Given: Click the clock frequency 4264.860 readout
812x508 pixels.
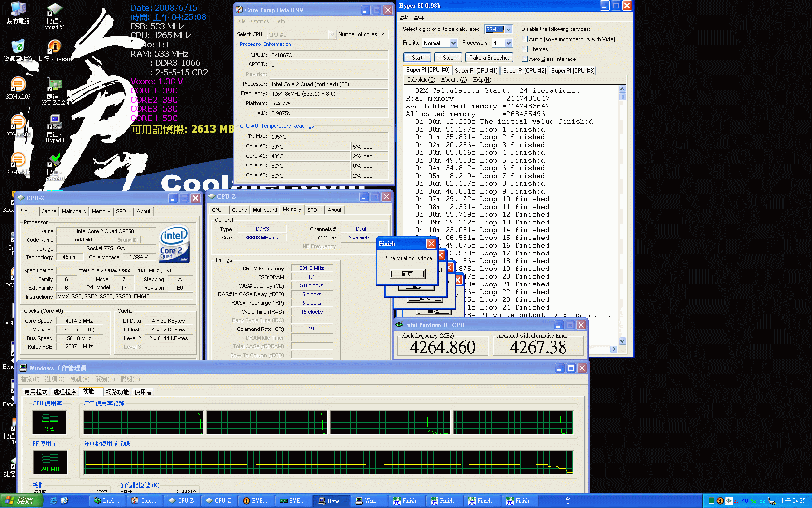Looking at the screenshot, I should [x=443, y=347].
